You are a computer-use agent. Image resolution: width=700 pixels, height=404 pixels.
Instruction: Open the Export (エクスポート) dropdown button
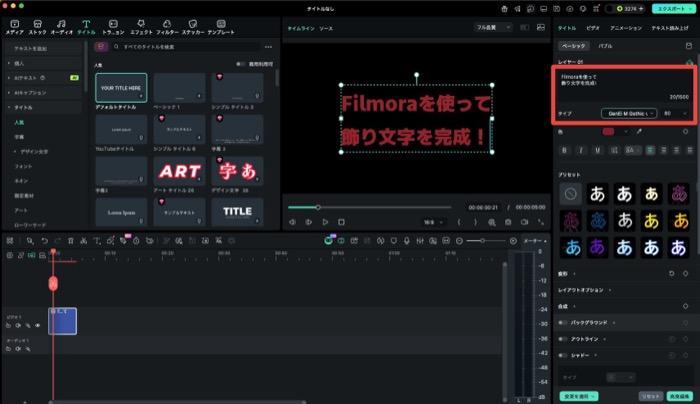[673, 8]
